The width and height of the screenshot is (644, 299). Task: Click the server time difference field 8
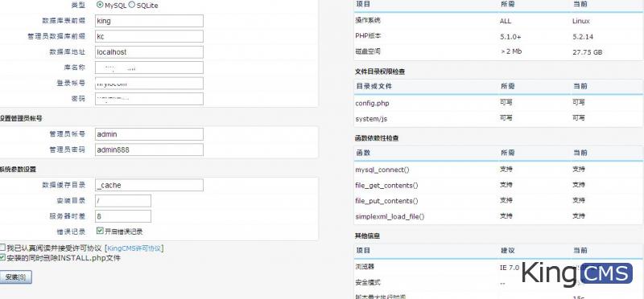coord(123,216)
